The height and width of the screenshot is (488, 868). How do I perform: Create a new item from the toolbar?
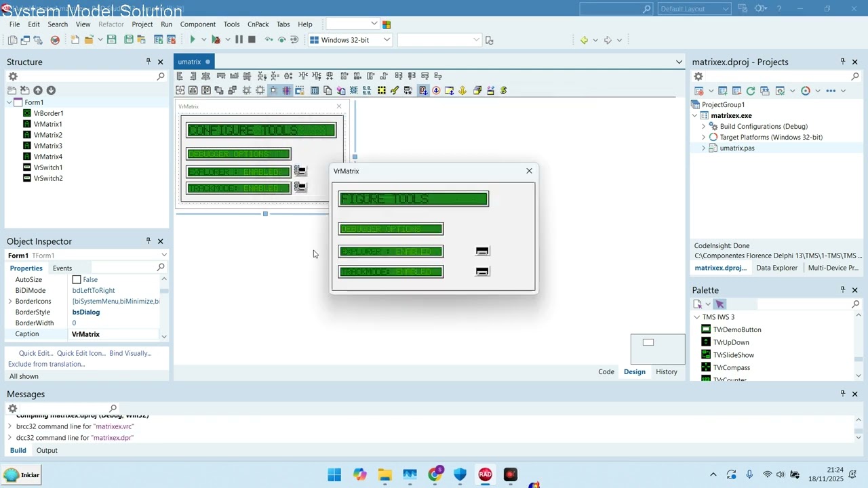click(75, 40)
